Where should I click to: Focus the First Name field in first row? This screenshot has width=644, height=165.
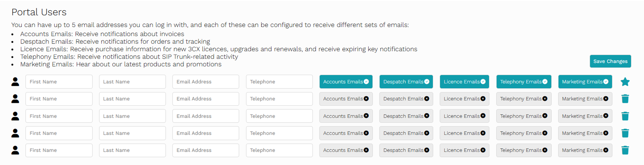click(59, 82)
